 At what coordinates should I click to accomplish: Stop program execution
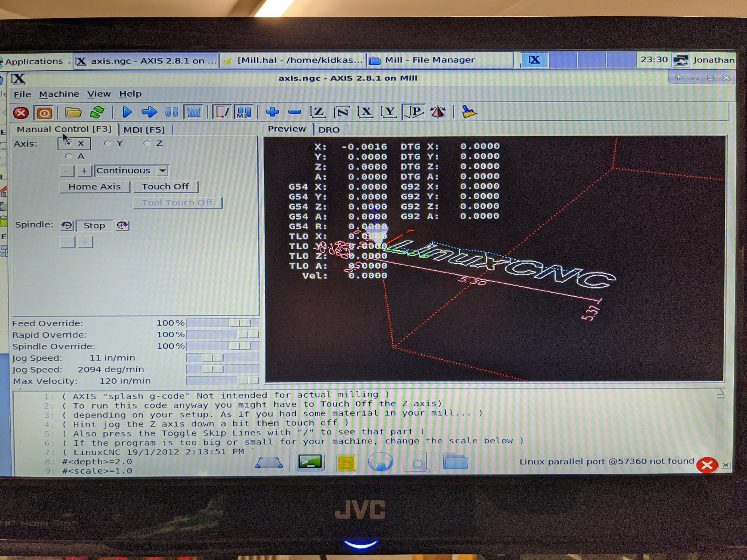[193, 112]
